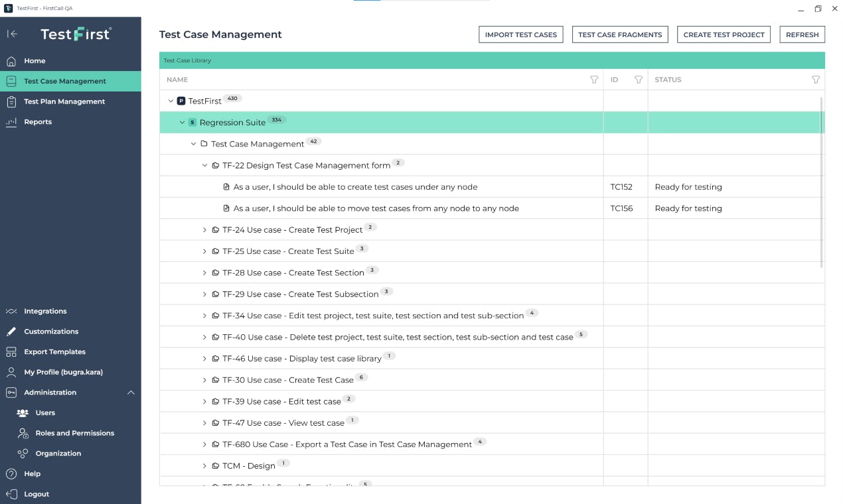The width and height of the screenshot is (843, 504).
Task: Click the TC156 ID cell
Action: click(625, 208)
